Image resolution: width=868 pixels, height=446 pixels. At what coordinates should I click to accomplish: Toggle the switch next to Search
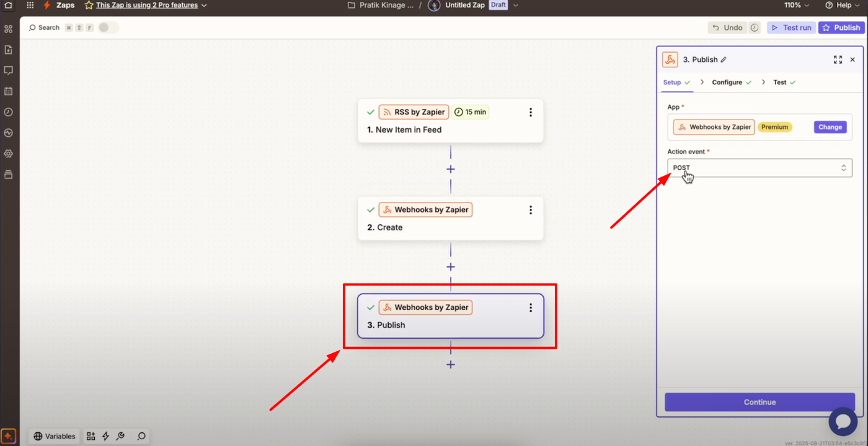tap(108, 27)
